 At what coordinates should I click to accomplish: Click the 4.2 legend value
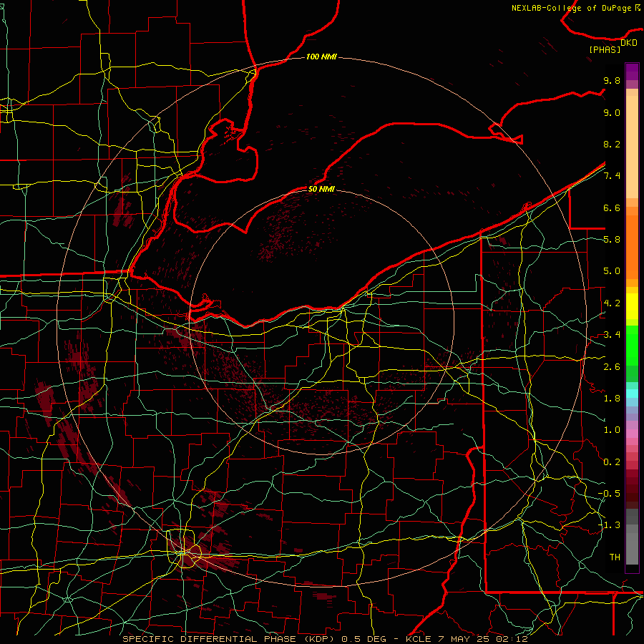click(612, 303)
